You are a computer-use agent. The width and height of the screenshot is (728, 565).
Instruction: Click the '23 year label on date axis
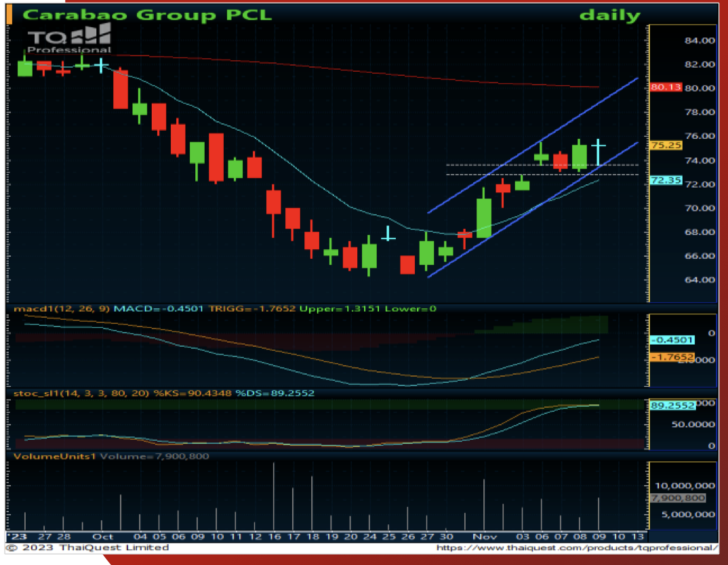[17, 537]
